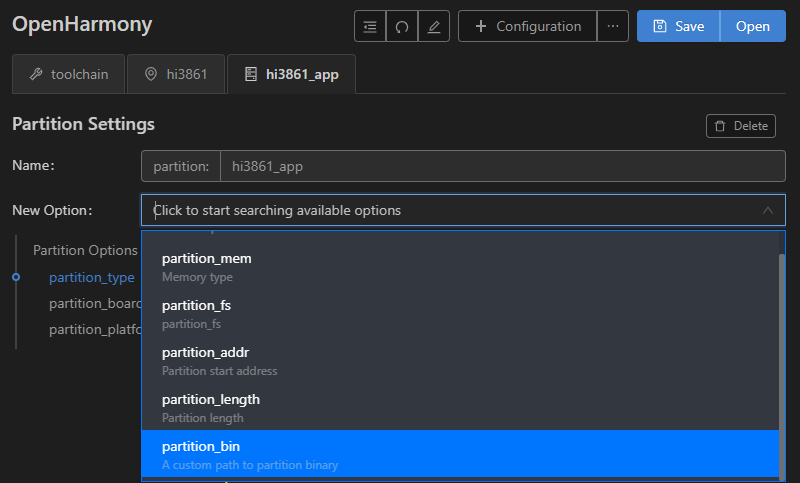Select the hi3861_app tab
Screen dimensions: 800x483
tap(291, 74)
